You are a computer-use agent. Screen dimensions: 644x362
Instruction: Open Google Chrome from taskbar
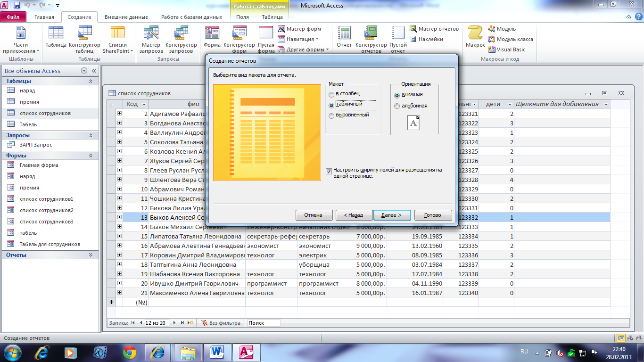click(129, 352)
